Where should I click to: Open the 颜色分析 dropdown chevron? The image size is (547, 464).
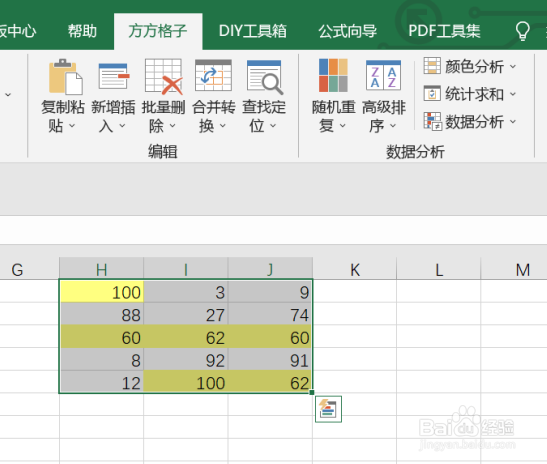click(x=512, y=66)
